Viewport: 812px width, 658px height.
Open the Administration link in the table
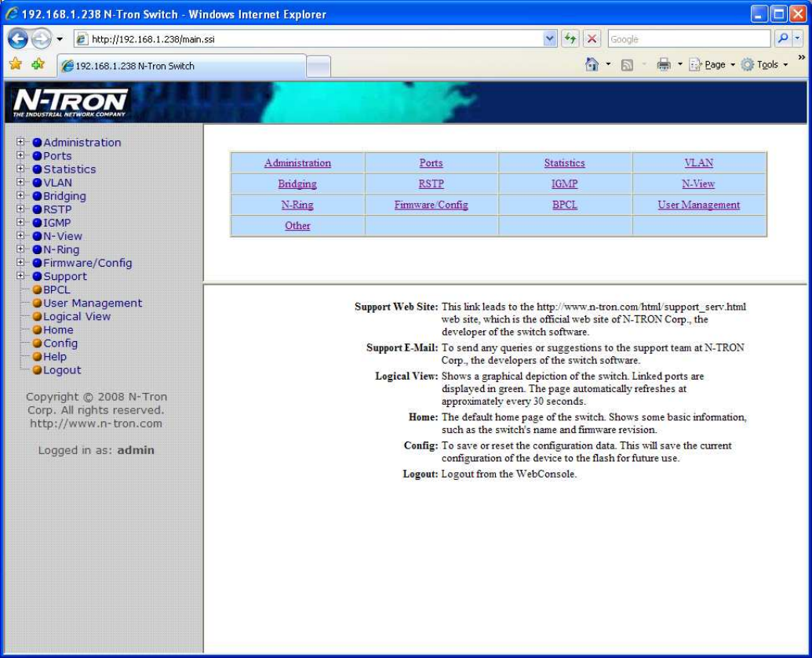(298, 163)
